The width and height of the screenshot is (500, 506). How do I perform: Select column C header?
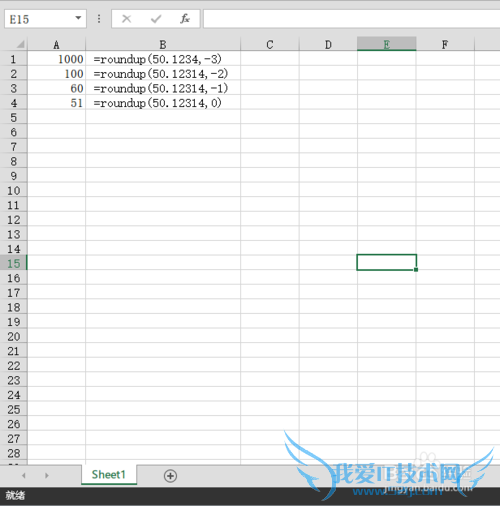point(270,44)
